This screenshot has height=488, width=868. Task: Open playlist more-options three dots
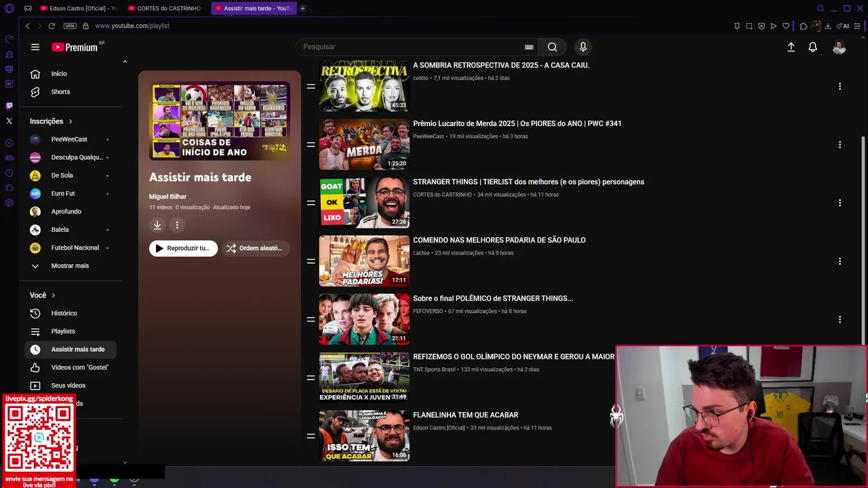[177, 225]
